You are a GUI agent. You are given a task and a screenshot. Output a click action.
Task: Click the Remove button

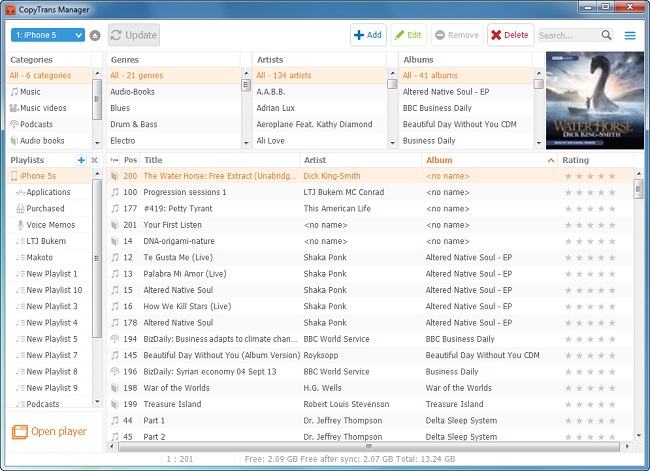pos(457,35)
